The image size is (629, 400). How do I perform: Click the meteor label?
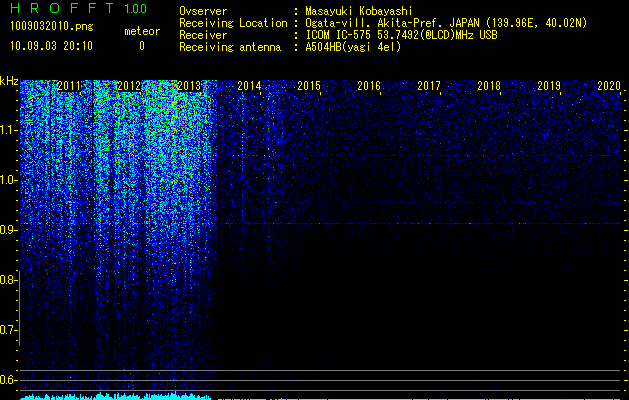(x=142, y=31)
